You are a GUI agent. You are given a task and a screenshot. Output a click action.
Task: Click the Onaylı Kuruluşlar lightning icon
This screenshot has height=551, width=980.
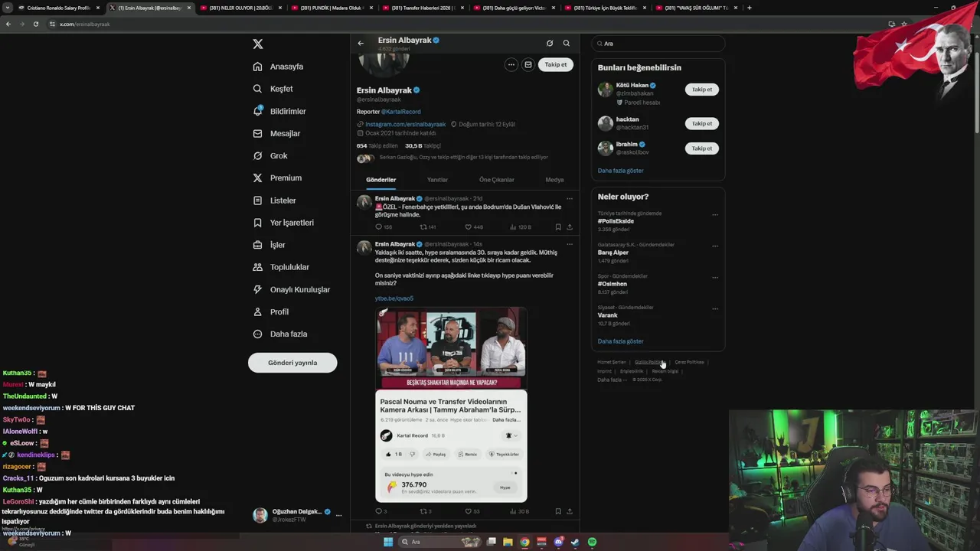(258, 289)
